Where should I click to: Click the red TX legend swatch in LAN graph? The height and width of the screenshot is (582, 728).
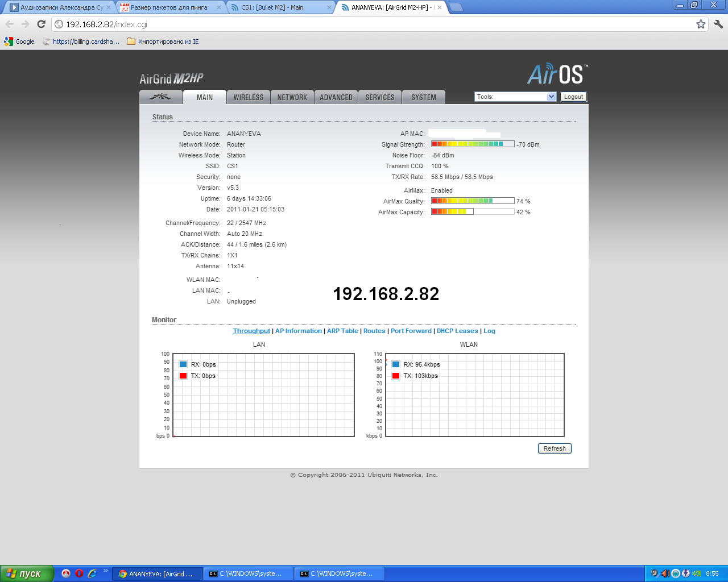[183, 376]
